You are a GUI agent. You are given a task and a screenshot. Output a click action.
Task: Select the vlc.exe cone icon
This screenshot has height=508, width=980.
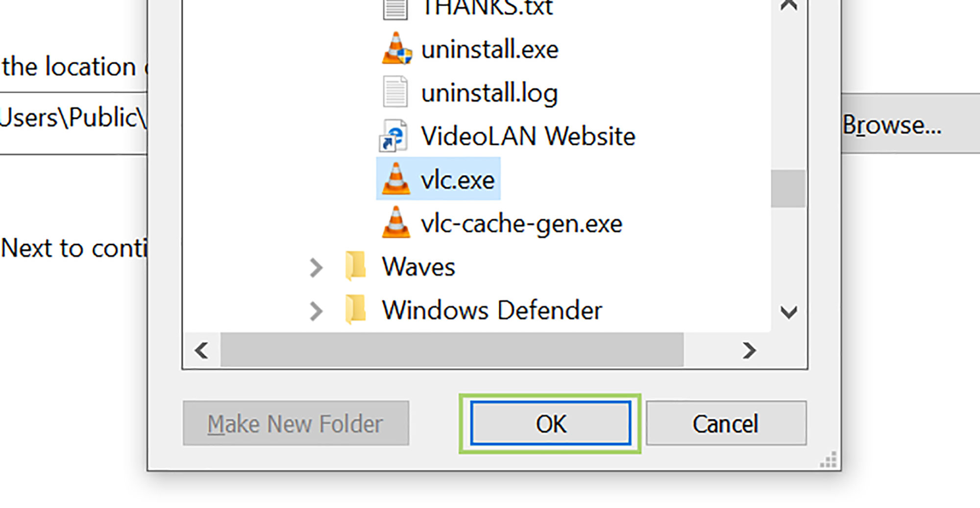(396, 178)
